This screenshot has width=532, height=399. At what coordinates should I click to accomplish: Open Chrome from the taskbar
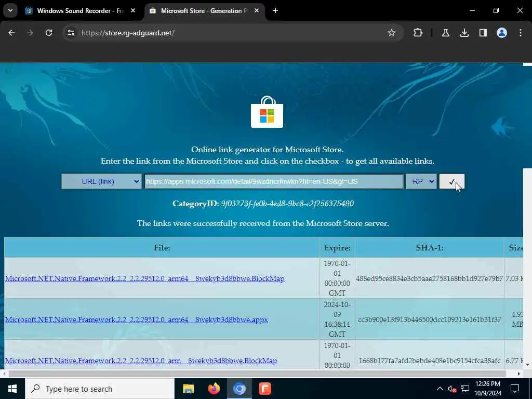pyautogui.click(x=239, y=389)
